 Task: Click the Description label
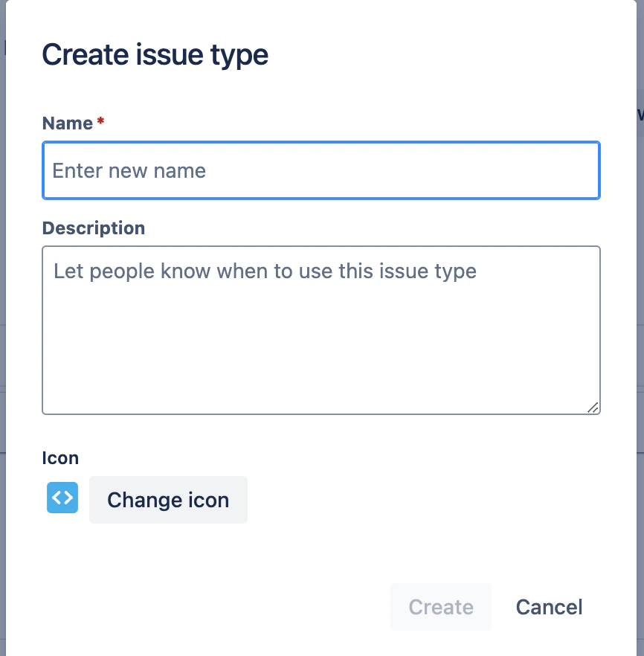pos(93,228)
